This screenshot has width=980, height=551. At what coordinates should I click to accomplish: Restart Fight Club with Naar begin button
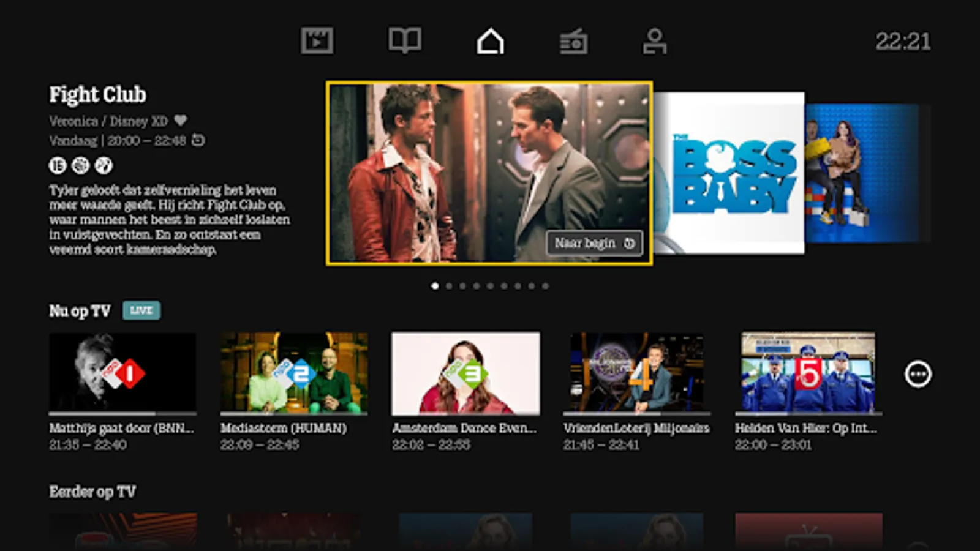(594, 243)
